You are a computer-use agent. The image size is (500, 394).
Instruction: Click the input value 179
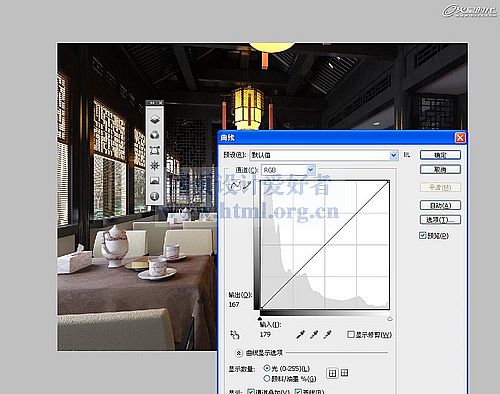(x=265, y=334)
